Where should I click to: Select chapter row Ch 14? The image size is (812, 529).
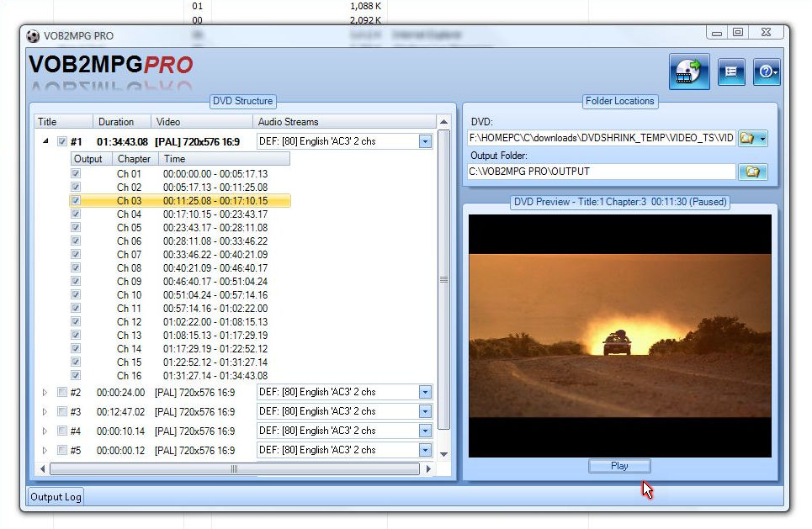(180, 348)
